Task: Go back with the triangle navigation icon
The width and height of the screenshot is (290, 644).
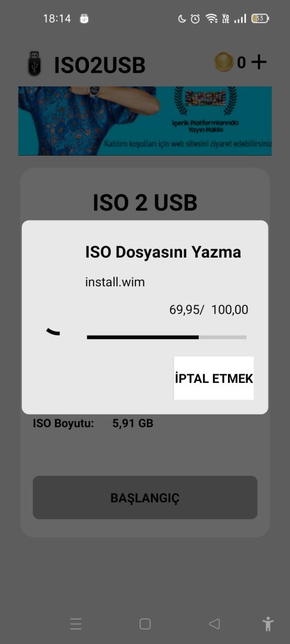Action: click(214, 624)
